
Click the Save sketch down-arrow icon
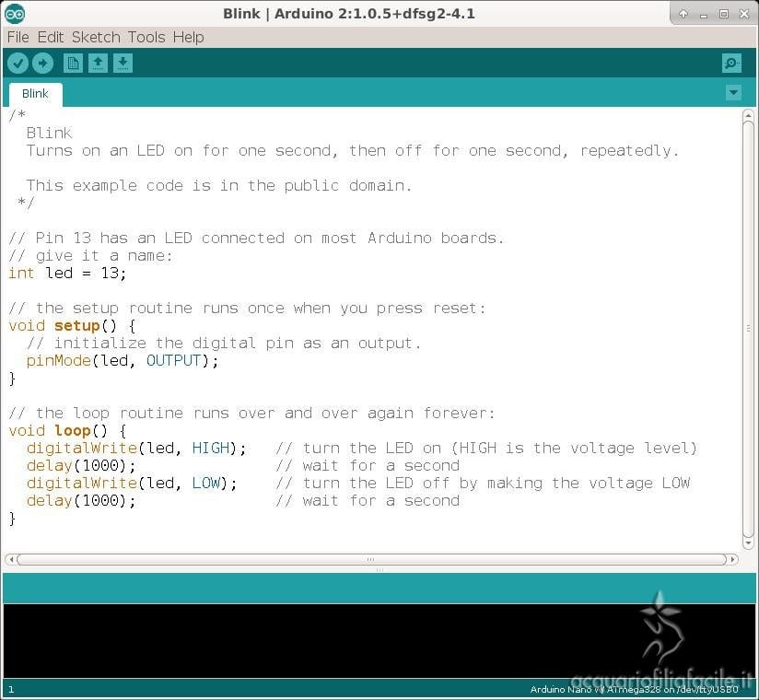coord(123,63)
